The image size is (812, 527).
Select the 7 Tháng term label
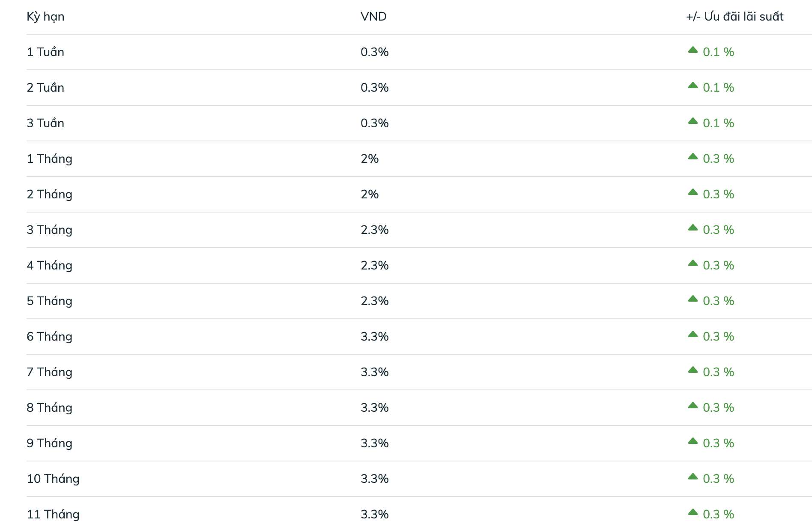click(49, 372)
